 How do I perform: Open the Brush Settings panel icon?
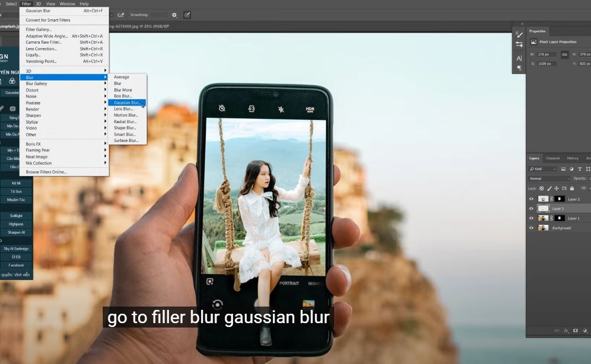pos(519,34)
